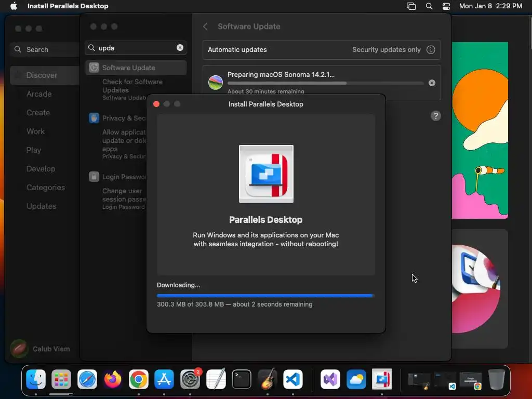Select Login Password search result

(x=117, y=177)
